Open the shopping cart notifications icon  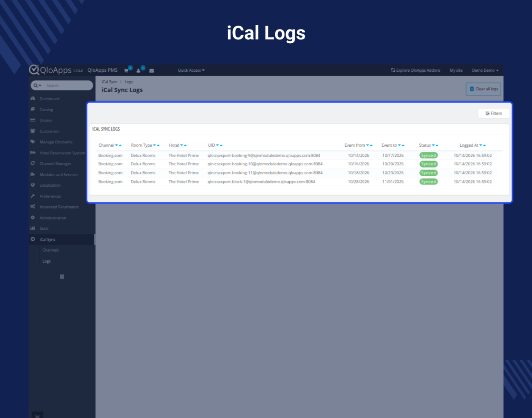point(126,71)
